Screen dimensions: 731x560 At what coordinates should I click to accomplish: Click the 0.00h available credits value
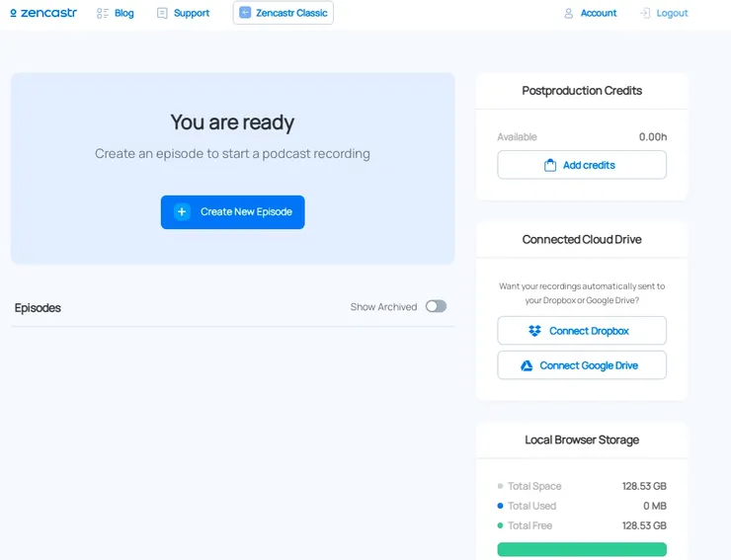pyautogui.click(x=653, y=137)
